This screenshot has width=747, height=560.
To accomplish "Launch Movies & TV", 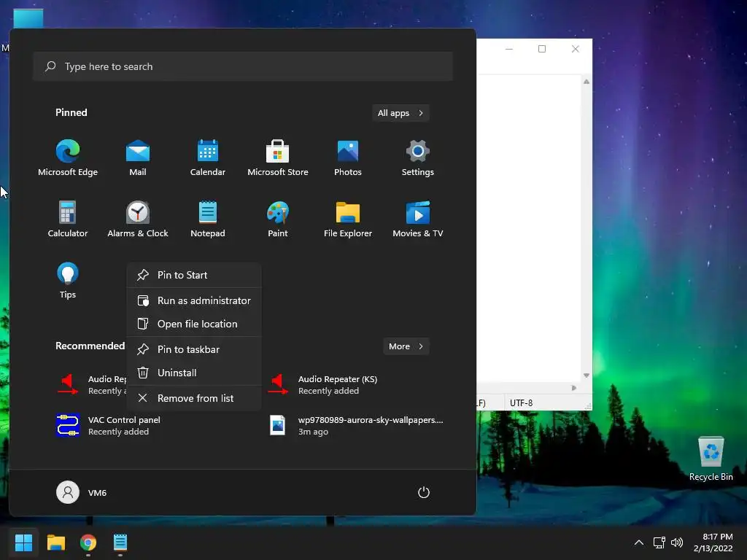I will [418, 219].
